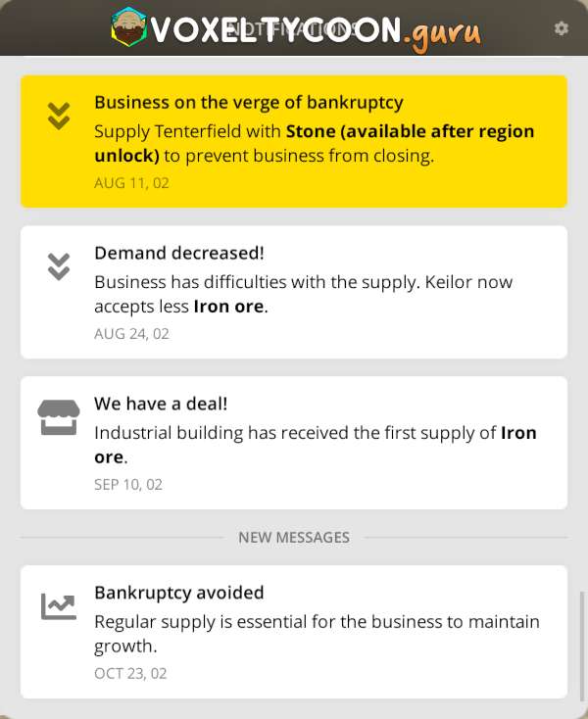Click the yellow bankruptcy warning chevron icon
This screenshot has width=588, height=719.
(x=59, y=117)
